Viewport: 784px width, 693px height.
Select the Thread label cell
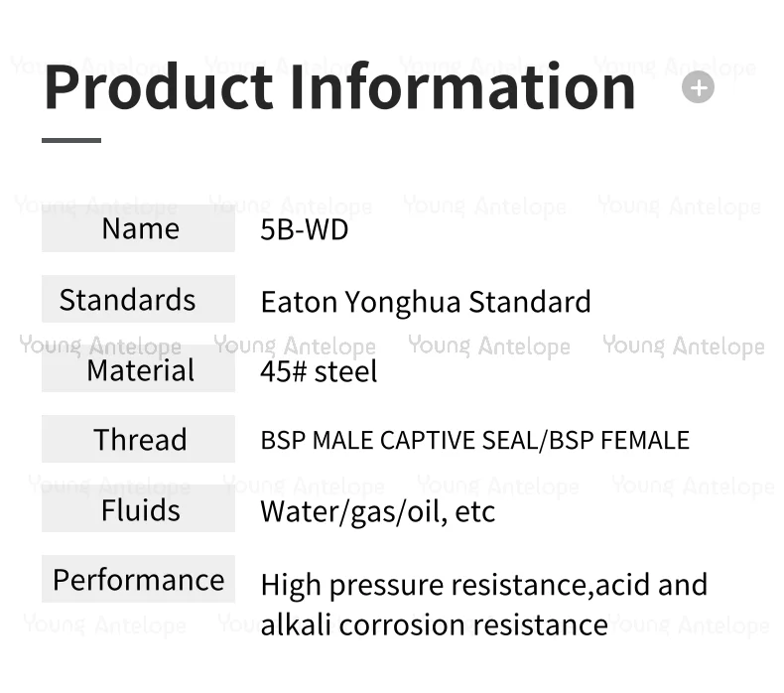click(138, 439)
